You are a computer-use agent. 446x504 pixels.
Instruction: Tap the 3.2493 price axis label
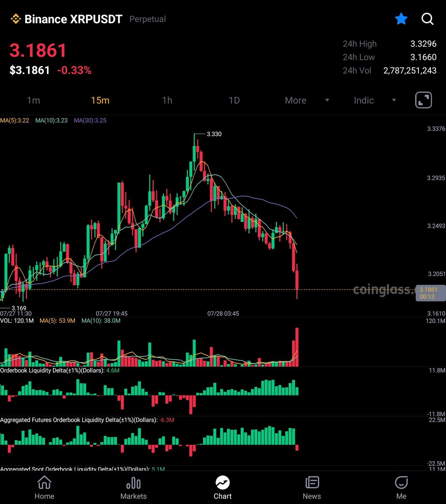[x=436, y=226]
